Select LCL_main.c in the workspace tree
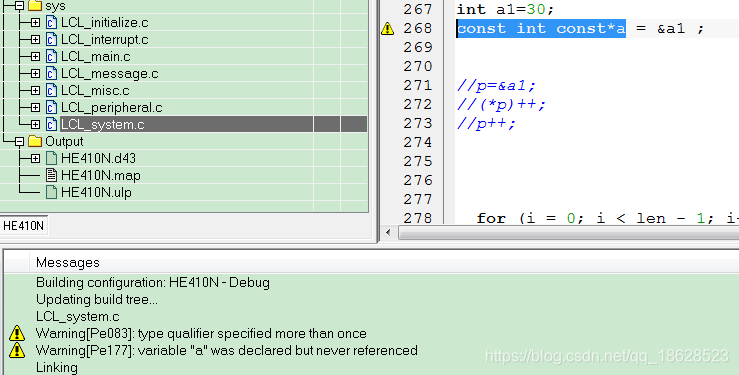739x375 pixels. coord(96,57)
